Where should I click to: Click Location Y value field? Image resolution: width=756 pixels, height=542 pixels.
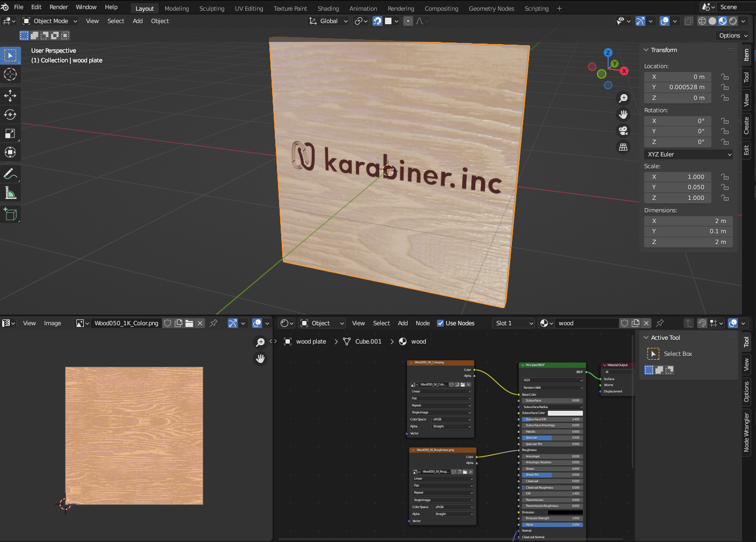click(x=678, y=87)
